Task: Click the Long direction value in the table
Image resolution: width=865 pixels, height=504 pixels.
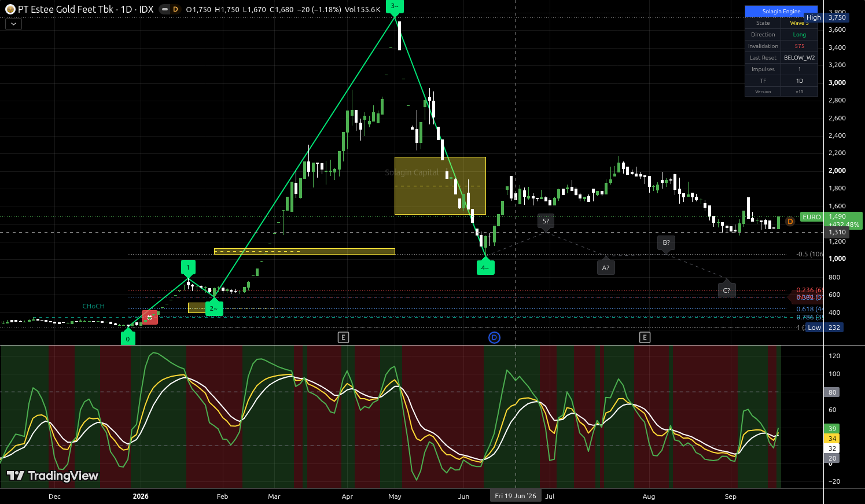Action: click(x=799, y=35)
